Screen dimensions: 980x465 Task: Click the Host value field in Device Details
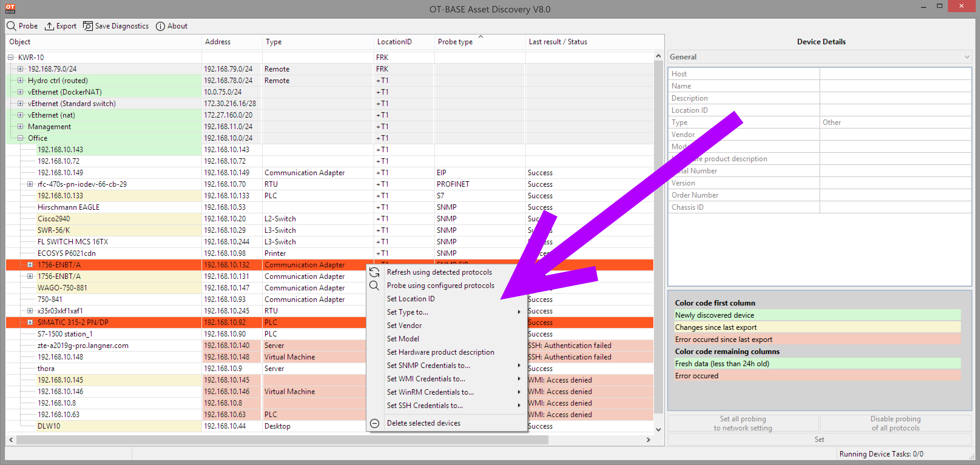pos(895,74)
